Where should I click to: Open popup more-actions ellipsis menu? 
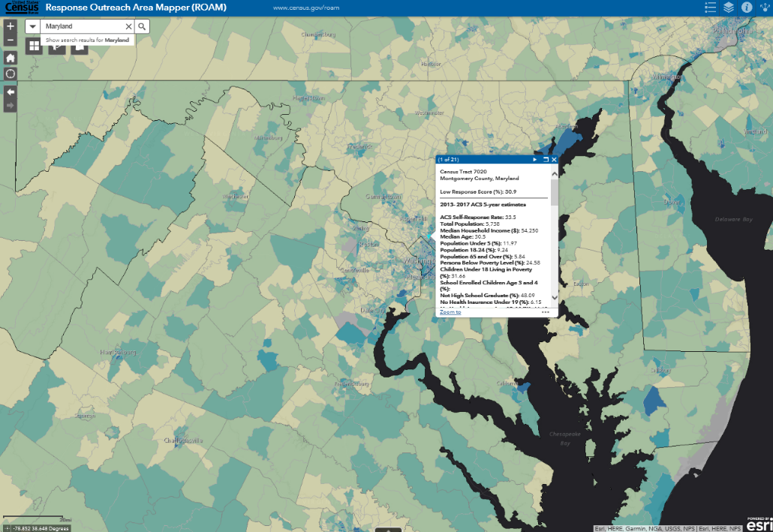[x=546, y=312]
